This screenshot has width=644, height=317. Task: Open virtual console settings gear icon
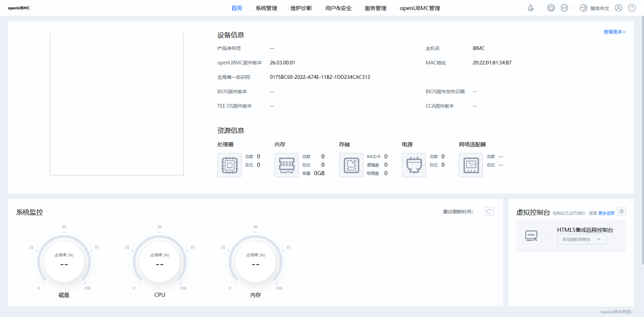pyautogui.click(x=621, y=211)
